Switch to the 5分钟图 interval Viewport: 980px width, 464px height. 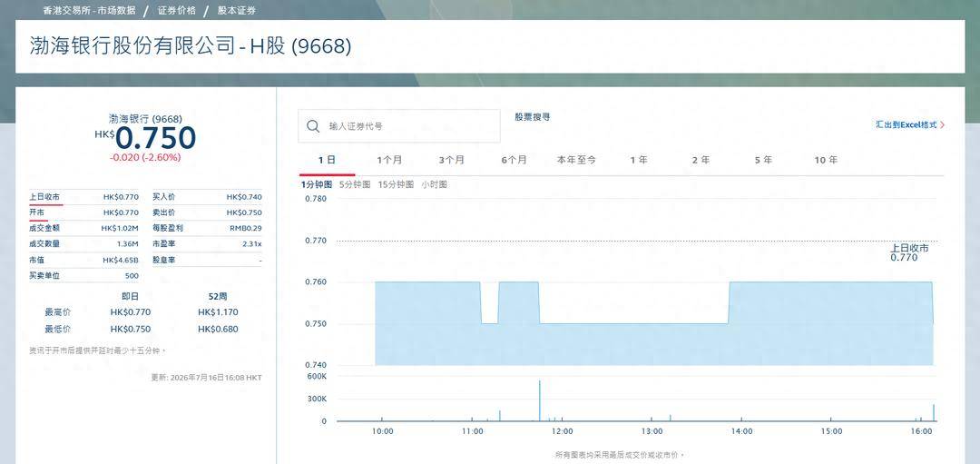(x=355, y=184)
